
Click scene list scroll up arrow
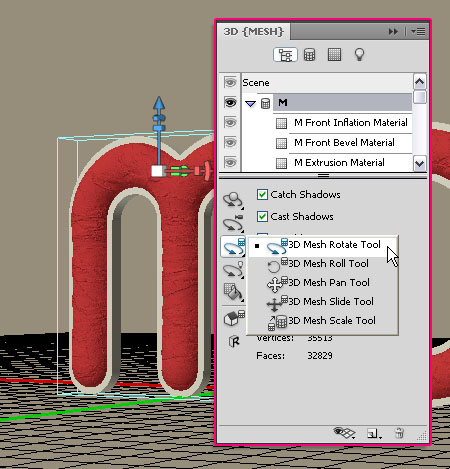pos(420,81)
